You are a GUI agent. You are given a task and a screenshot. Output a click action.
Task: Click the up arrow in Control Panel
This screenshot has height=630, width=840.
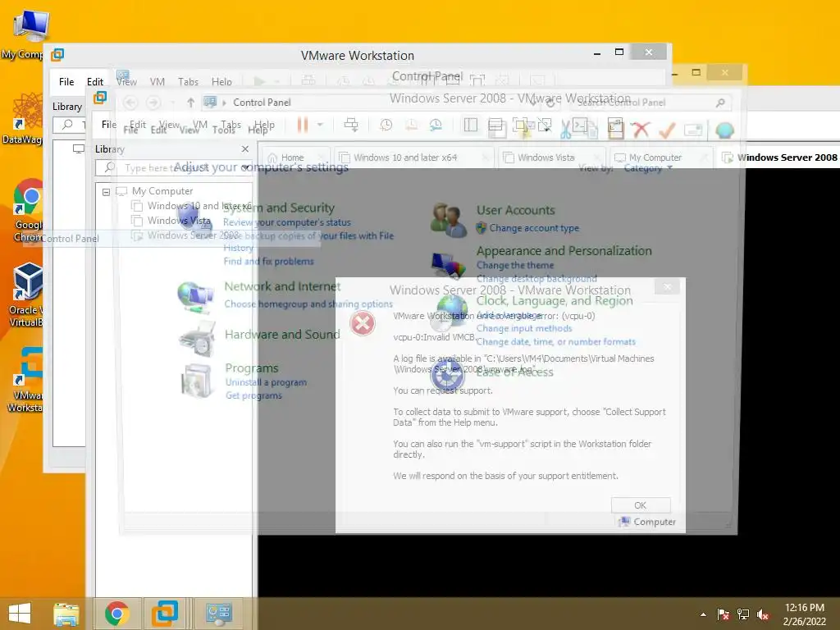[x=190, y=103]
